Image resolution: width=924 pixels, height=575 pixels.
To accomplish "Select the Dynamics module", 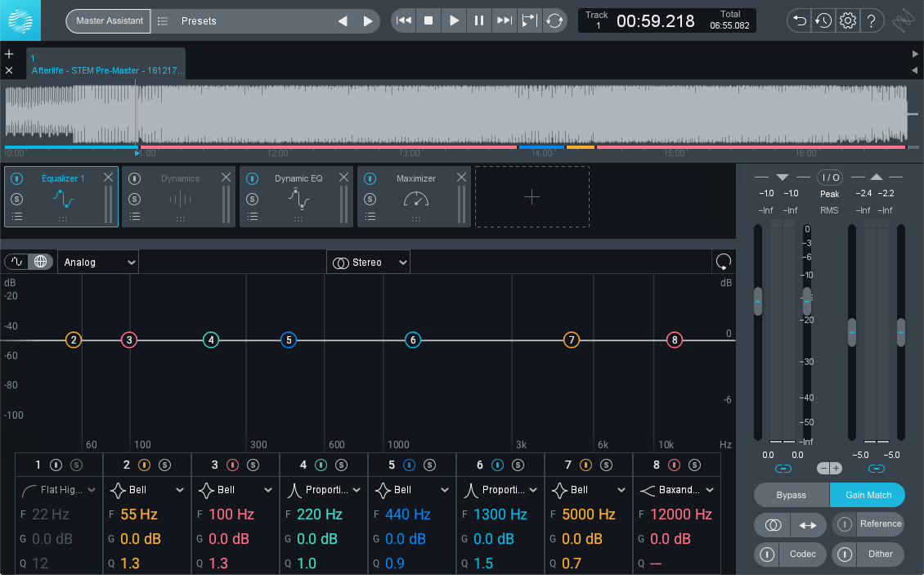I will 179,196.
